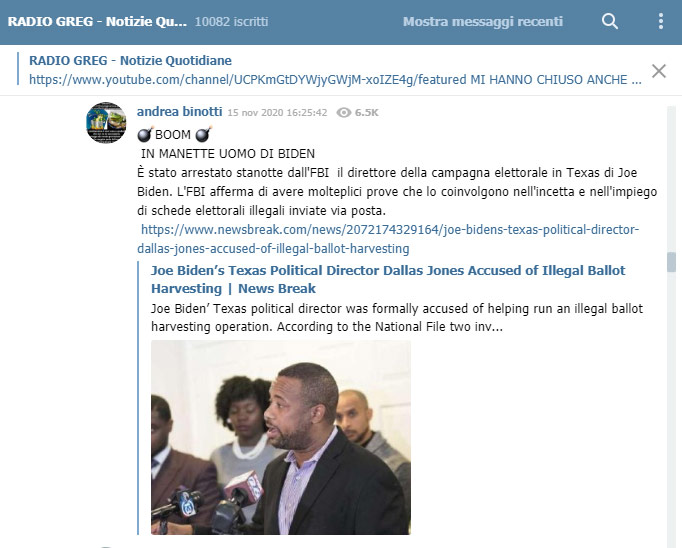Click the andrea binotti sender name
This screenshot has height=548, width=682.
[180, 112]
